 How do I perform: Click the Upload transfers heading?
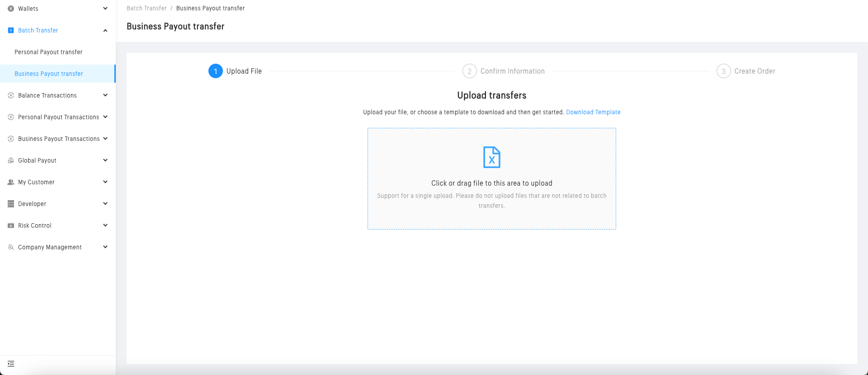(x=492, y=95)
